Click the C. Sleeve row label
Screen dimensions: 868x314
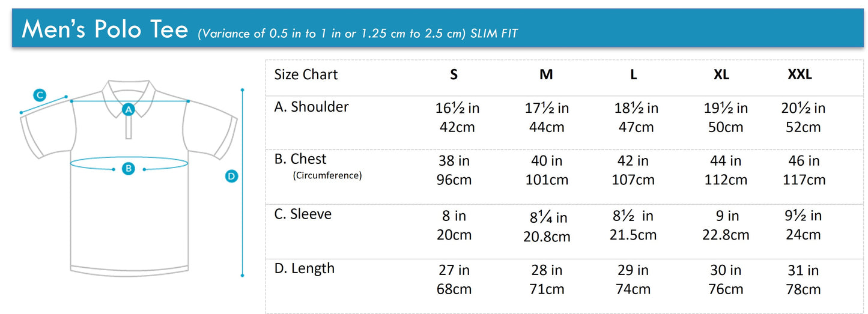(x=303, y=214)
